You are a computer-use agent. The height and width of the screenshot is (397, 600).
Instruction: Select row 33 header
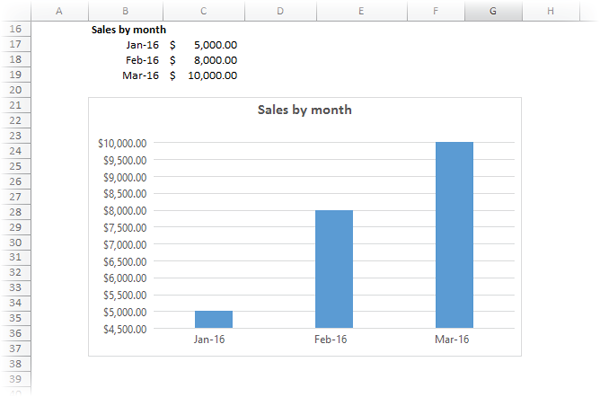(16, 288)
